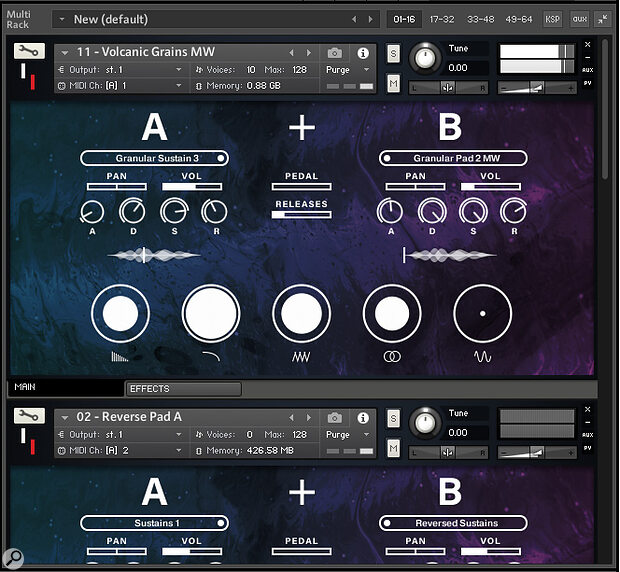Switch to rack page 17-32
The height and width of the screenshot is (572, 620).
442,19
